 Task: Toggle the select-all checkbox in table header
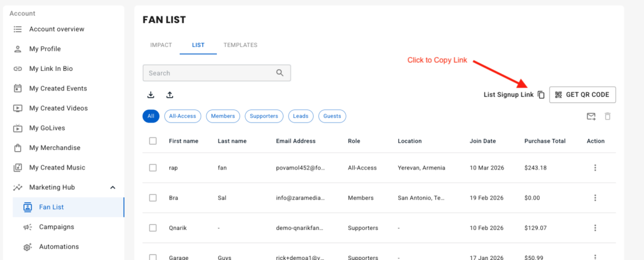pyautogui.click(x=153, y=141)
